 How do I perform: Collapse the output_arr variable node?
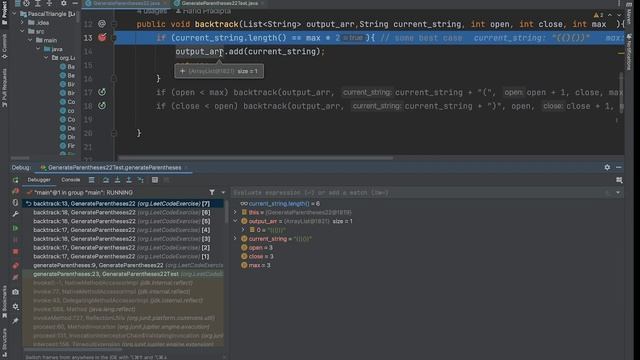click(235, 221)
